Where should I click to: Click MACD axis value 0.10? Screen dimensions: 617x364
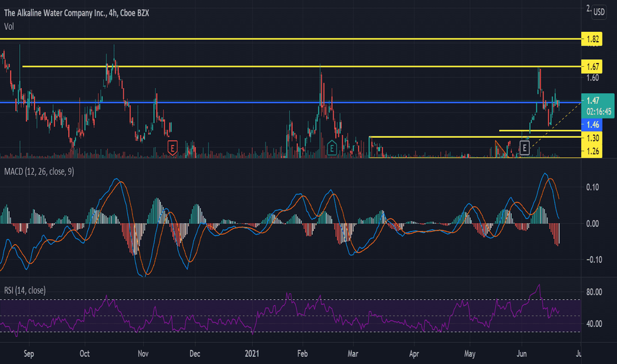coord(593,187)
